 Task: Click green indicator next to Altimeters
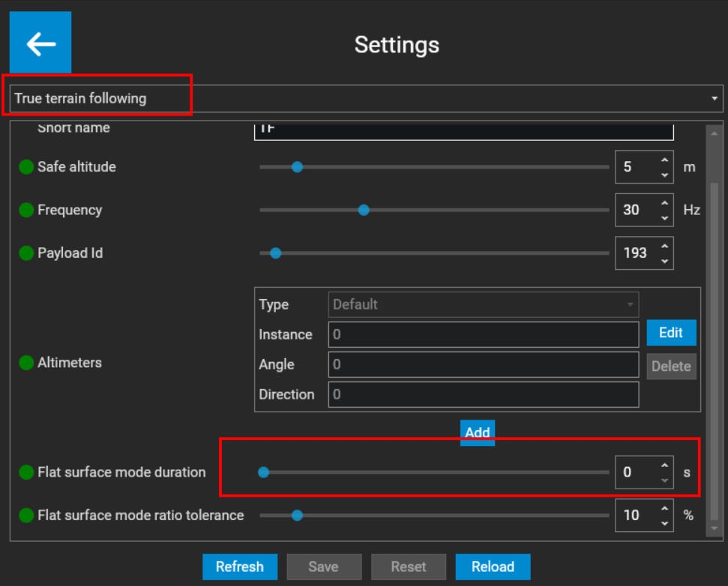26,363
